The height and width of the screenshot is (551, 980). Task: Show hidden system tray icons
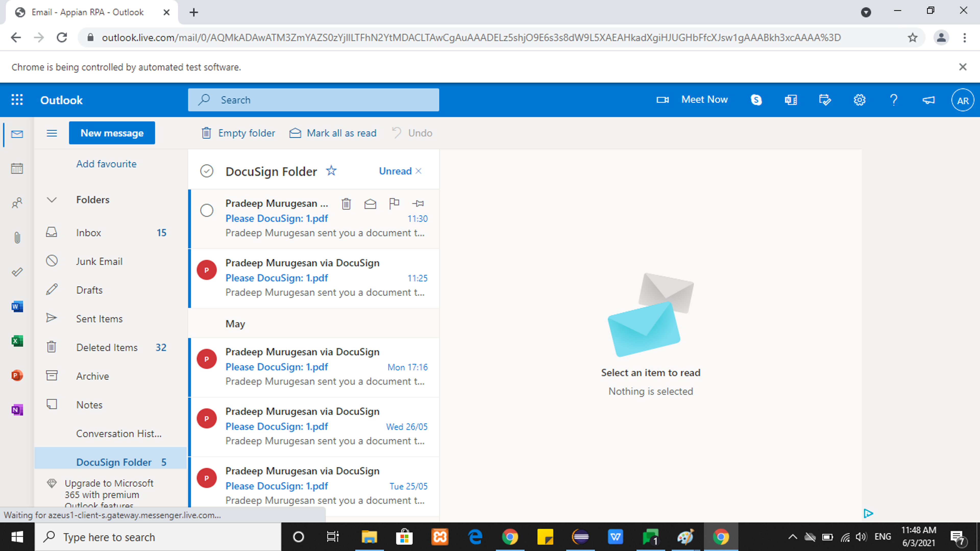tap(792, 537)
